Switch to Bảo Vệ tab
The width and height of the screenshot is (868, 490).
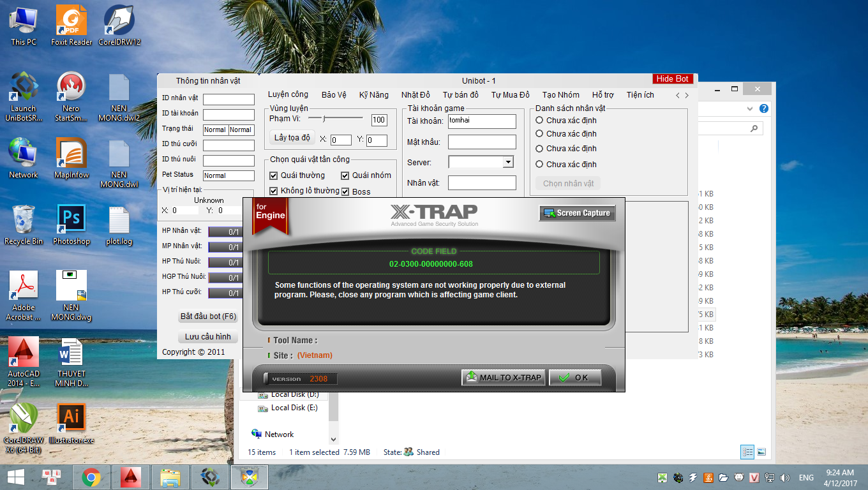[x=334, y=95]
